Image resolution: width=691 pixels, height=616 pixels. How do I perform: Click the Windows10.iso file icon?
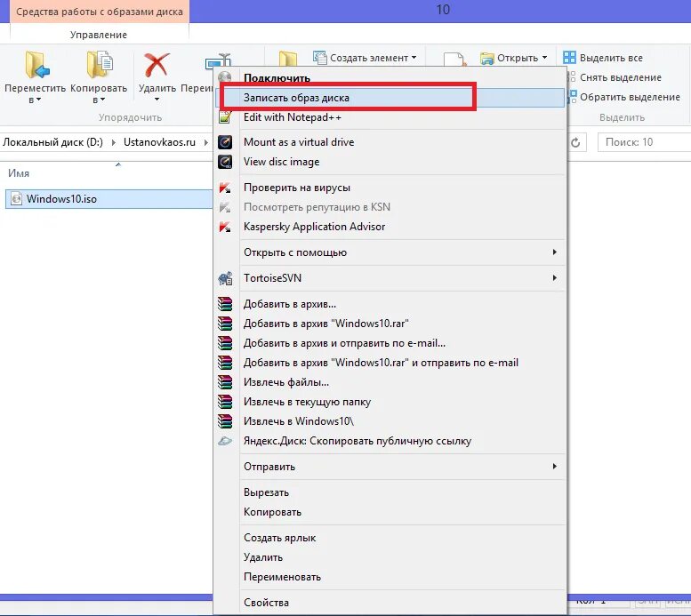(16, 199)
